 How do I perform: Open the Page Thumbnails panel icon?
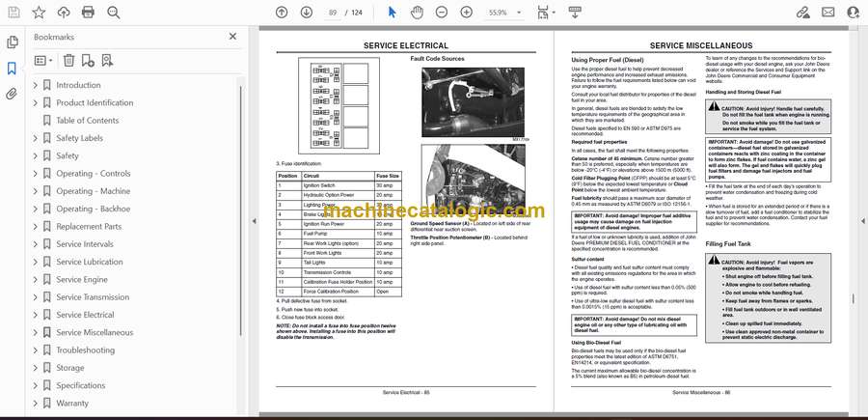[13, 42]
